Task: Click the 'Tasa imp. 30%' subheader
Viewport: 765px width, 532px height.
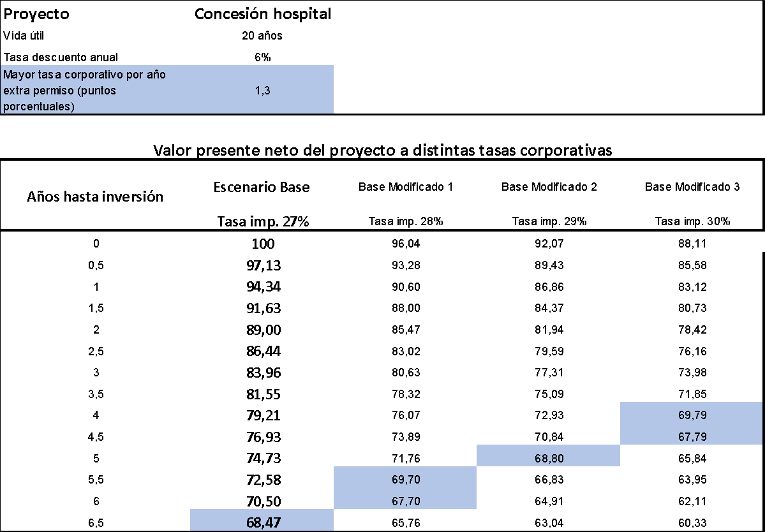Action: coord(692,222)
